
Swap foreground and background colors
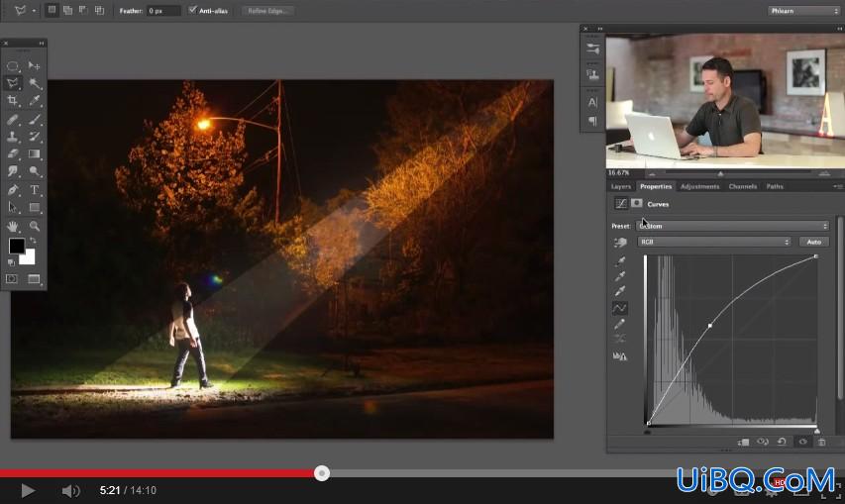[x=33, y=241]
